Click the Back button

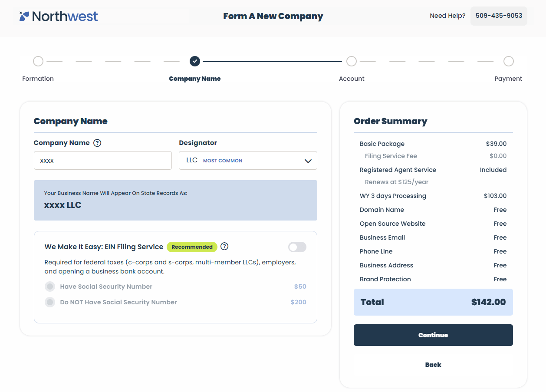coord(433,365)
